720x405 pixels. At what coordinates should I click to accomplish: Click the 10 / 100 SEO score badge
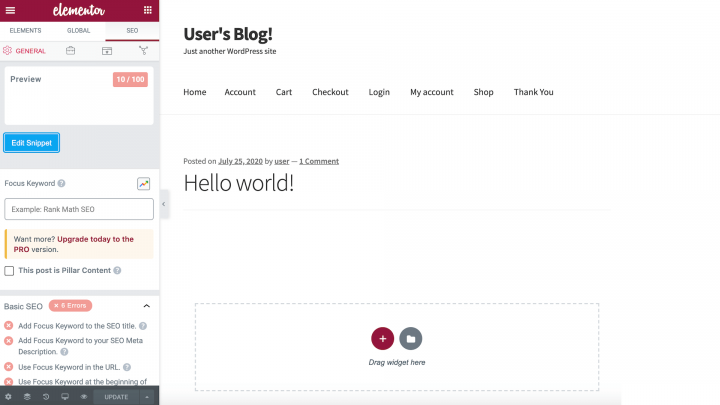[x=130, y=79]
